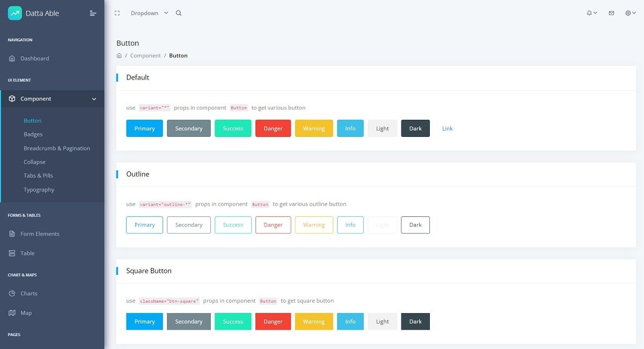Open the search magnifier in the header

[179, 13]
